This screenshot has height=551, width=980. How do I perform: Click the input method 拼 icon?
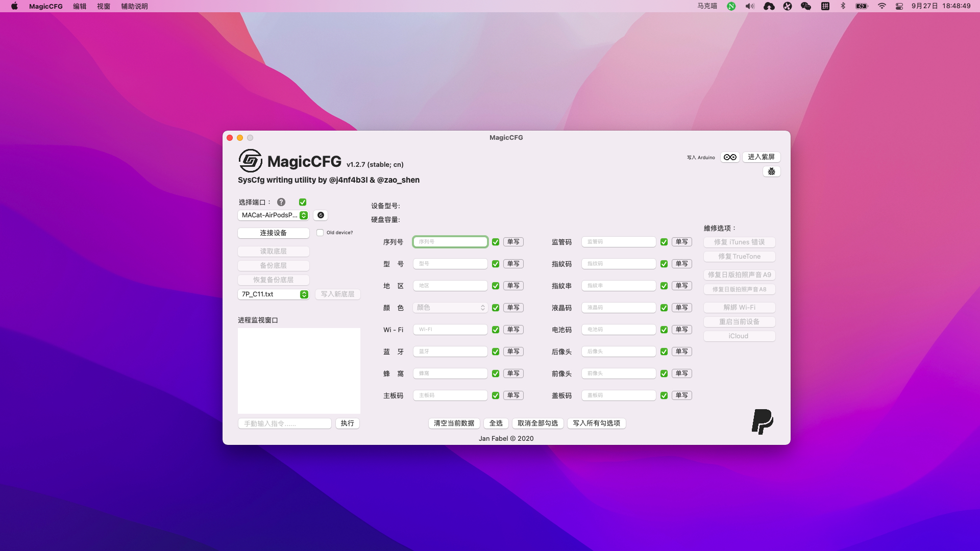coord(825,6)
